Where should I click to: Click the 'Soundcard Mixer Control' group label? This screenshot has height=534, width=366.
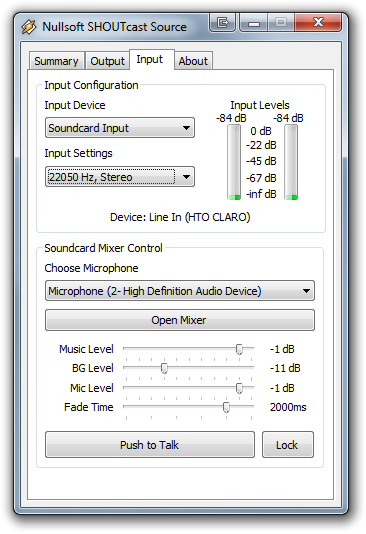pos(104,248)
